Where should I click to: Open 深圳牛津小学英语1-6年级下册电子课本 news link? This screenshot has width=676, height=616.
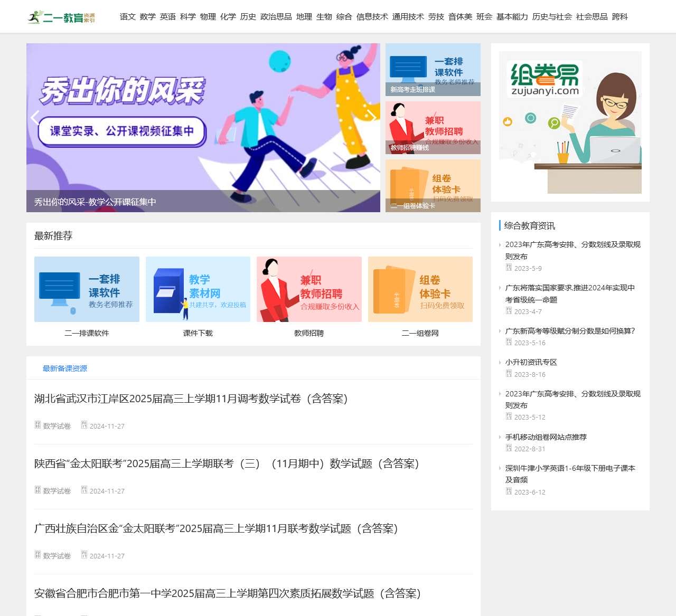(570, 474)
